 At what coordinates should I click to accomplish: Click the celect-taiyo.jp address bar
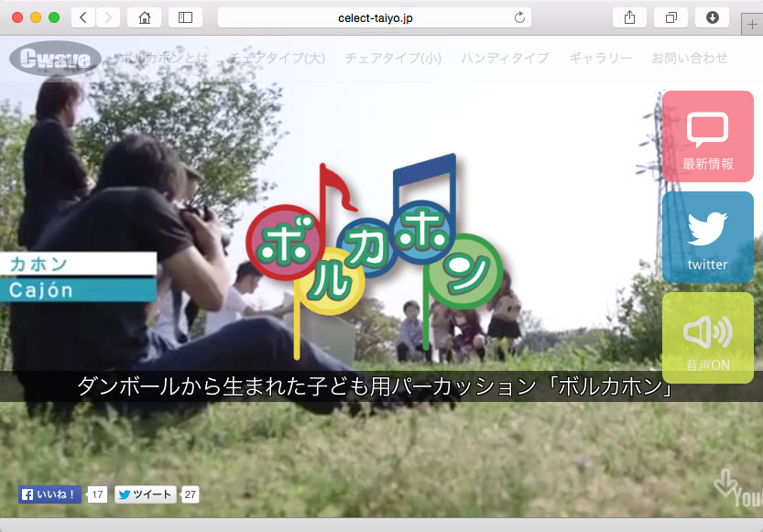374,17
